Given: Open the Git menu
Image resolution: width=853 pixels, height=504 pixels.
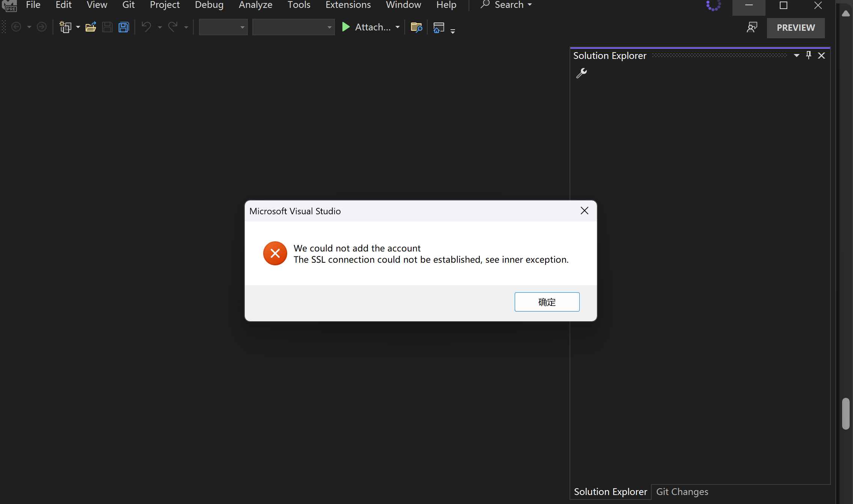Looking at the screenshot, I should coord(128,5).
